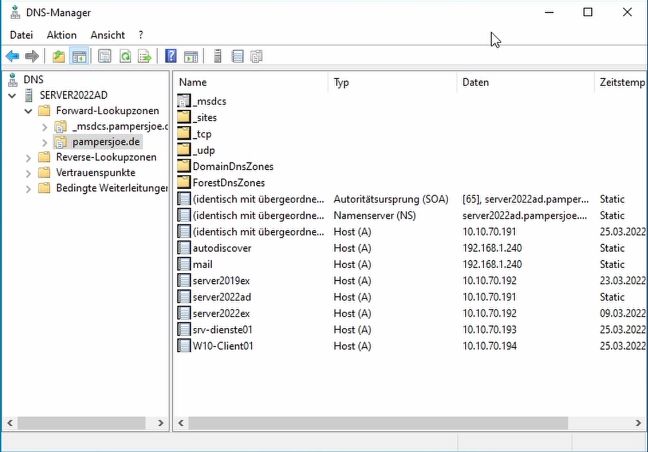Open Help with the blue question mark icon
The height and width of the screenshot is (452, 648).
(x=171, y=56)
